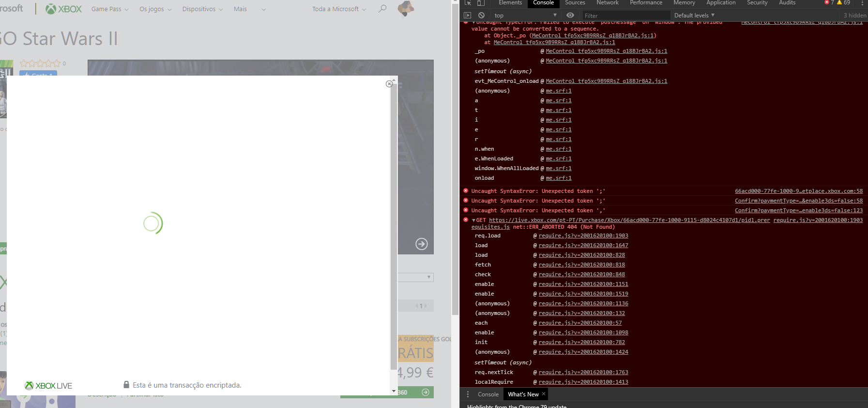
Task: Switch to the Network tab
Action: click(608, 3)
